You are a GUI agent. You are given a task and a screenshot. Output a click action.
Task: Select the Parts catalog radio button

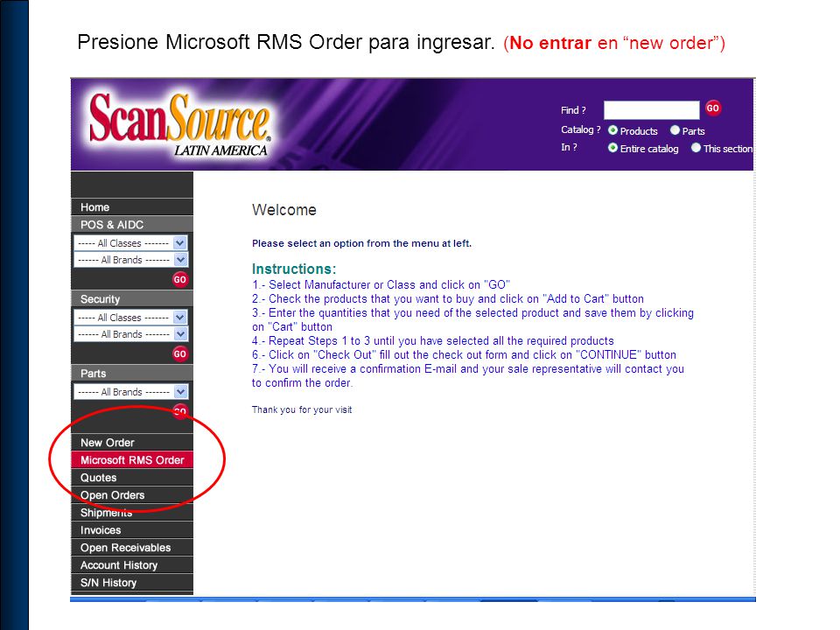click(x=675, y=130)
